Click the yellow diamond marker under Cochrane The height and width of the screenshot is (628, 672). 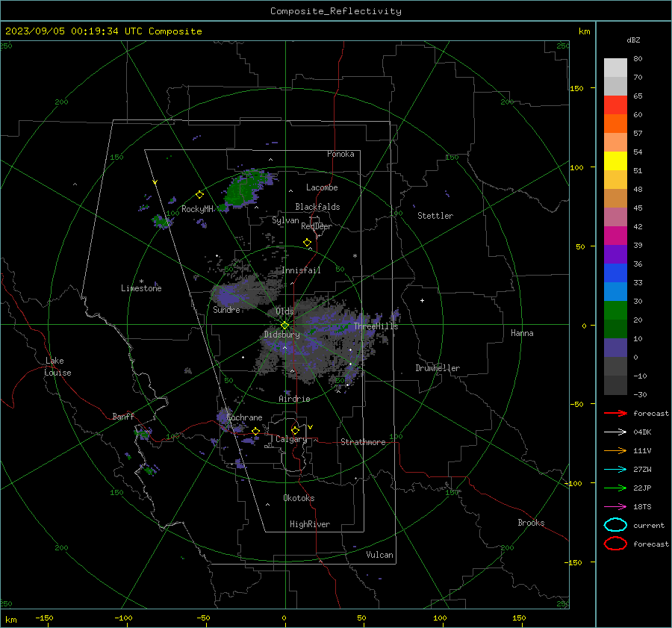click(255, 432)
